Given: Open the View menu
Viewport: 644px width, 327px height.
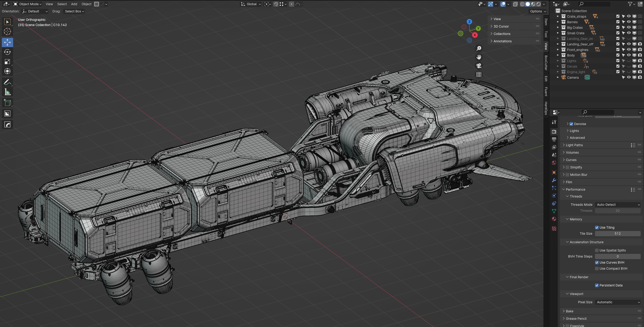Looking at the screenshot, I should click(49, 4).
